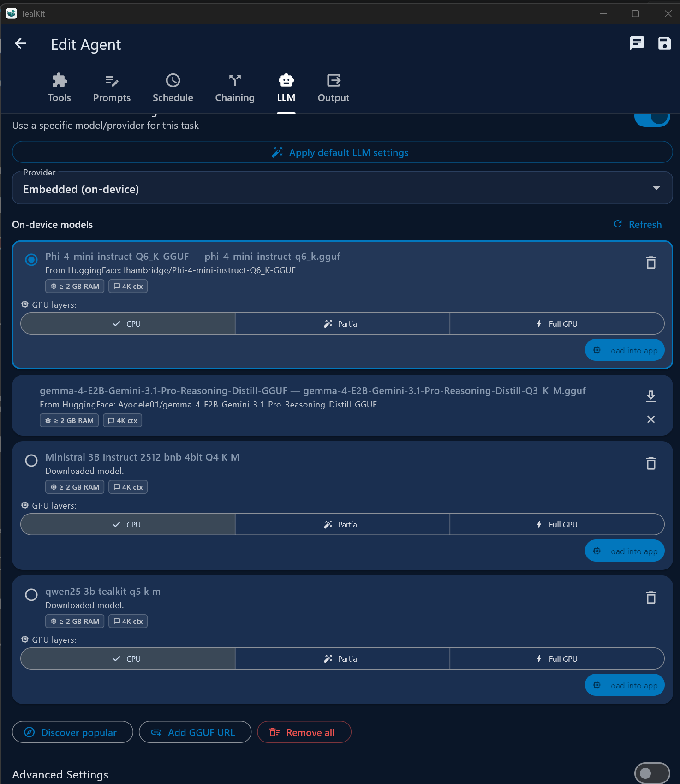Delete the Ministral 3B Instruct model

click(x=650, y=463)
